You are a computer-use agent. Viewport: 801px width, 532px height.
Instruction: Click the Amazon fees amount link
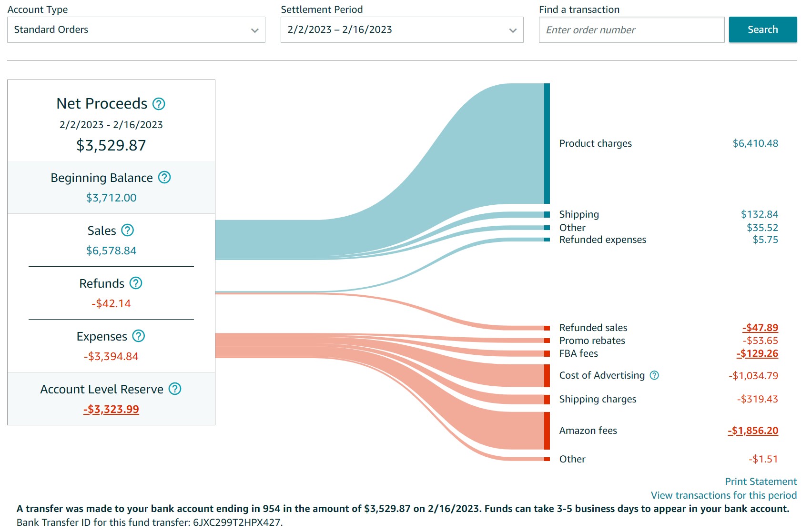pos(752,431)
